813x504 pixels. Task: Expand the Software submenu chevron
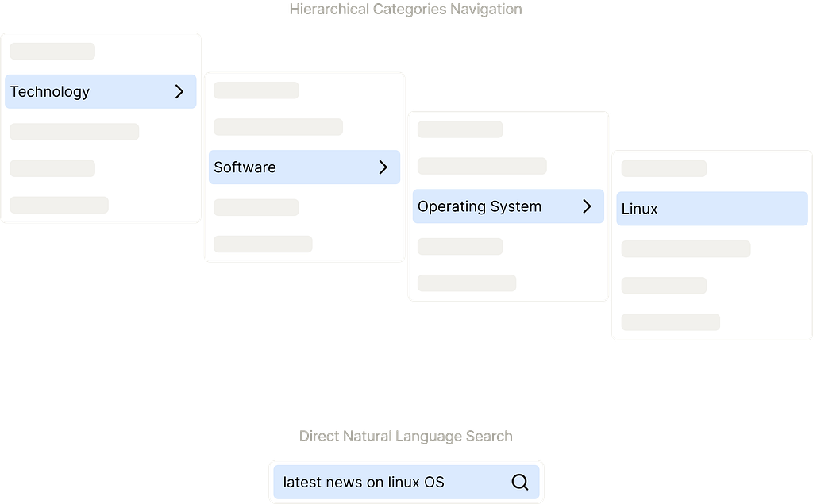coord(383,167)
